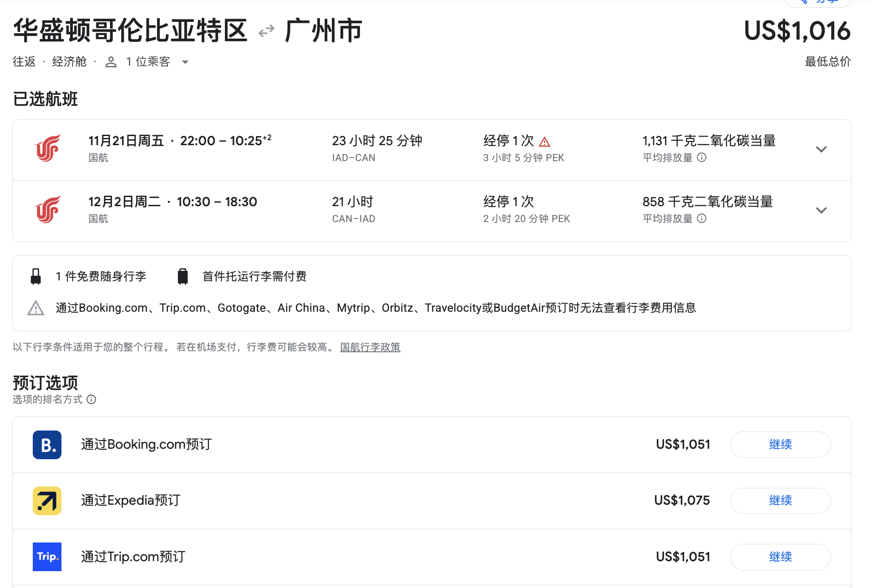Click the Air China logo on return flight

(47, 209)
